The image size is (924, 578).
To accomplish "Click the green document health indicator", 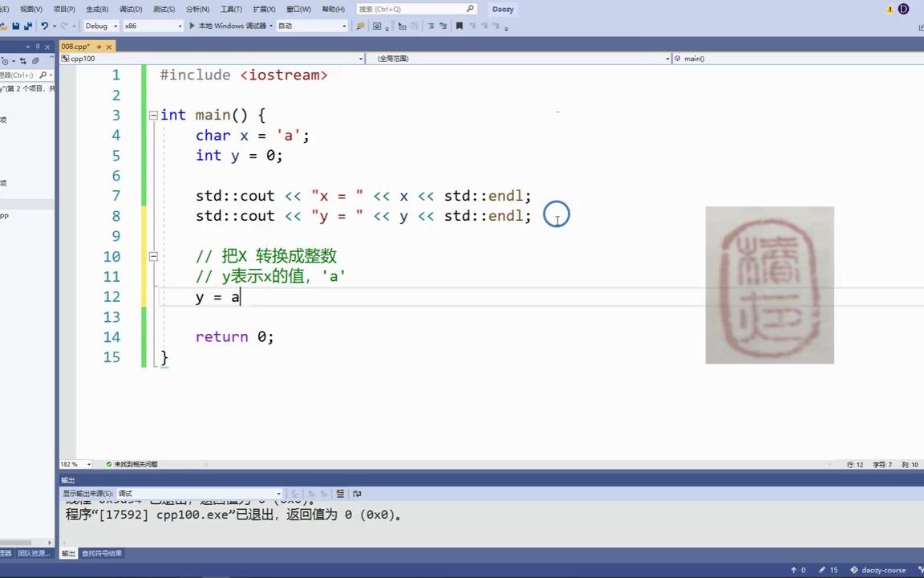I will 108,464.
